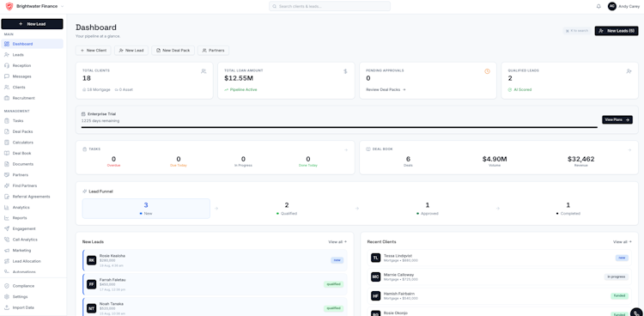Open Reception from the sidebar
The width and height of the screenshot is (644, 316).
tap(33, 65)
